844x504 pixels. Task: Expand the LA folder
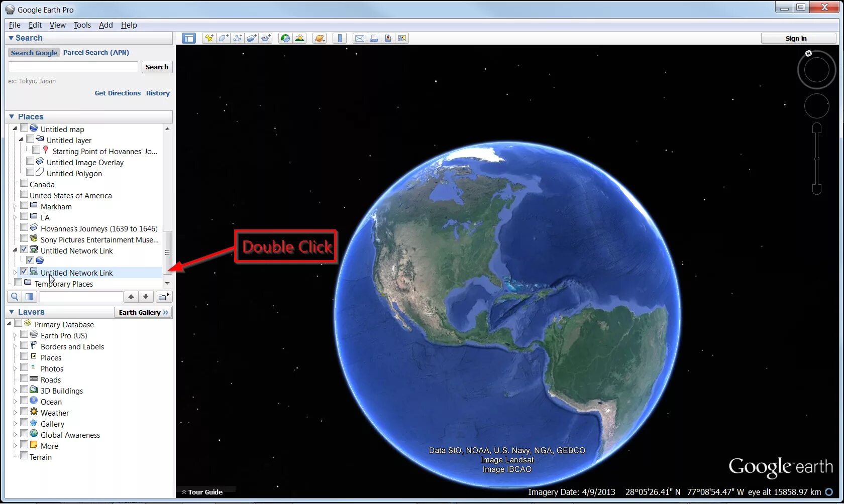point(15,217)
